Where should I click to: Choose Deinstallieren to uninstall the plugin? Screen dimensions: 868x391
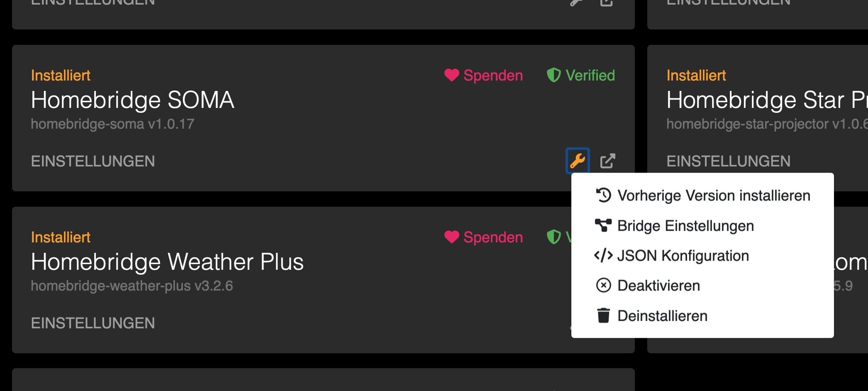[x=662, y=315]
